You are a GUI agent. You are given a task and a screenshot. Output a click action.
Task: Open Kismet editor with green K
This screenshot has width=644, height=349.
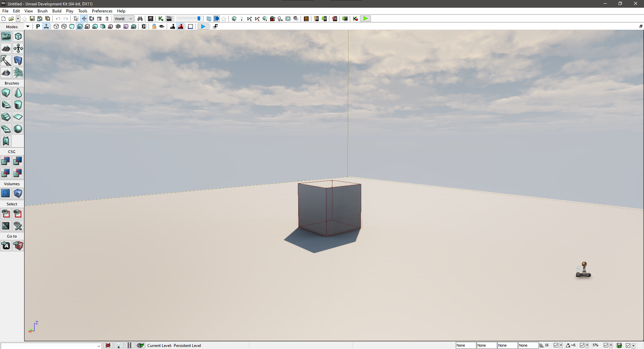pos(161,19)
